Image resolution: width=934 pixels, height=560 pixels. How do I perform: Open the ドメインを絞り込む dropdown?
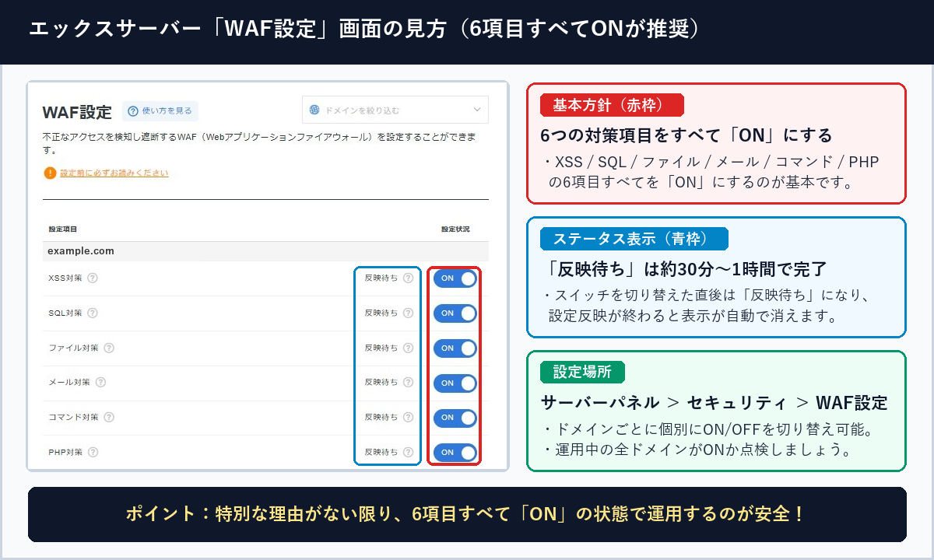click(x=395, y=110)
